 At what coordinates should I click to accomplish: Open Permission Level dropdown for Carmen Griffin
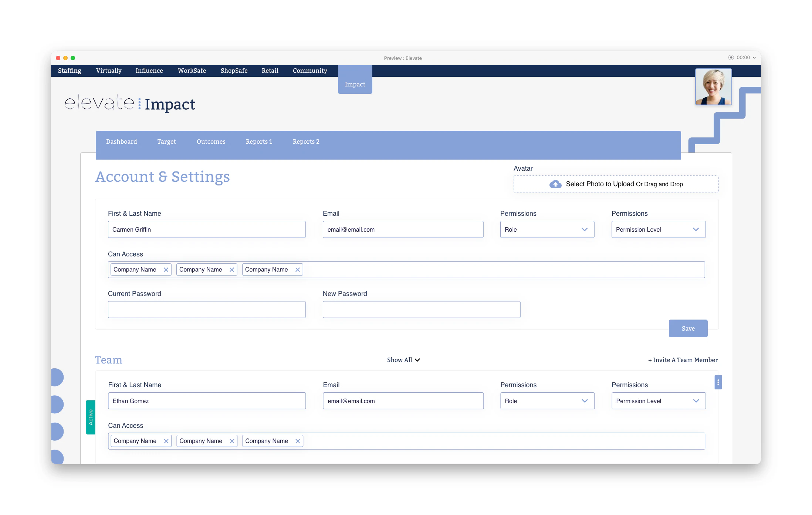coord(659,229)
